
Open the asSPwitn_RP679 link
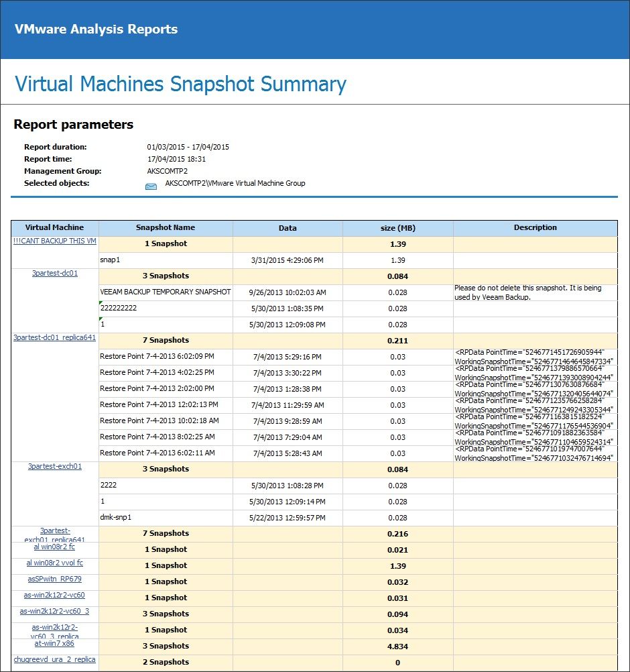(55, 579)
